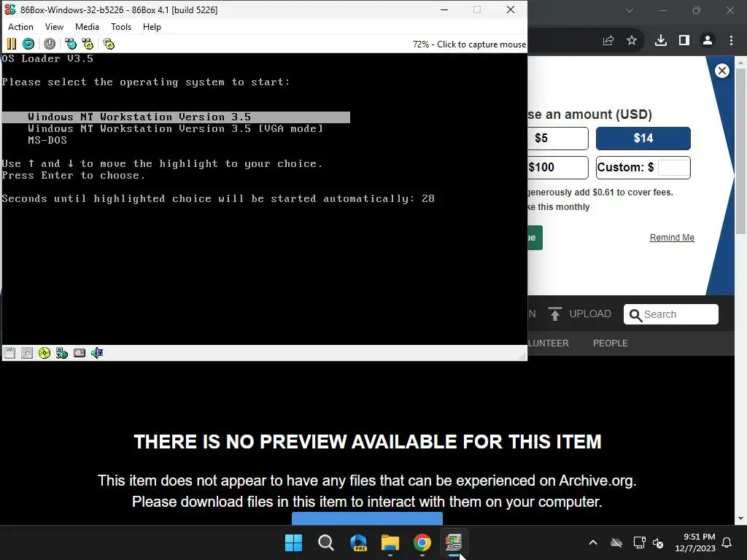This screenshot has height=560, width=747.
Task: Click the 86Box taskbar icon
Action: tap(454, 542)
